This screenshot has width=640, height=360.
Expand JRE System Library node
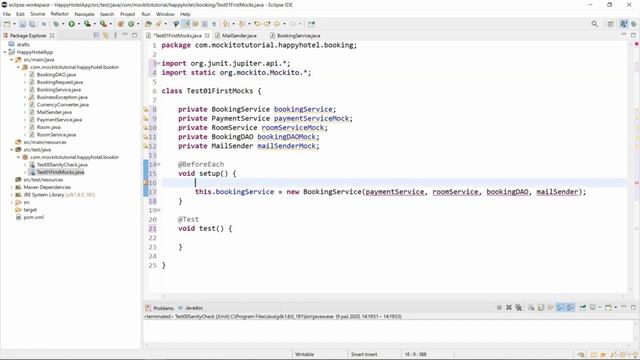coord(12,195)
